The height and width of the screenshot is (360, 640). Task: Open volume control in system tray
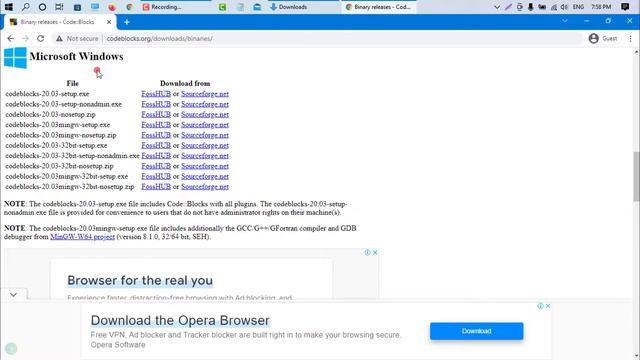[564, 7]
